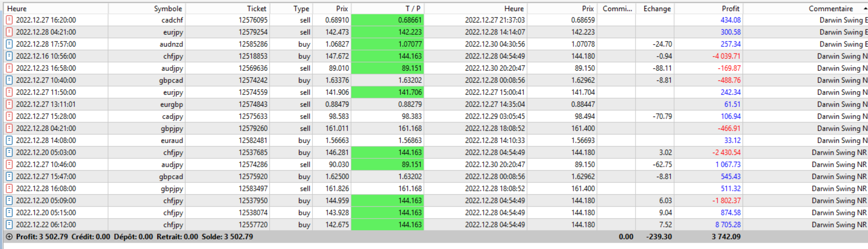Image resolution: width=868 pixels, height=249 pixels.
Task: Click the green T/P cell 142.223
Action: (388, 32)
